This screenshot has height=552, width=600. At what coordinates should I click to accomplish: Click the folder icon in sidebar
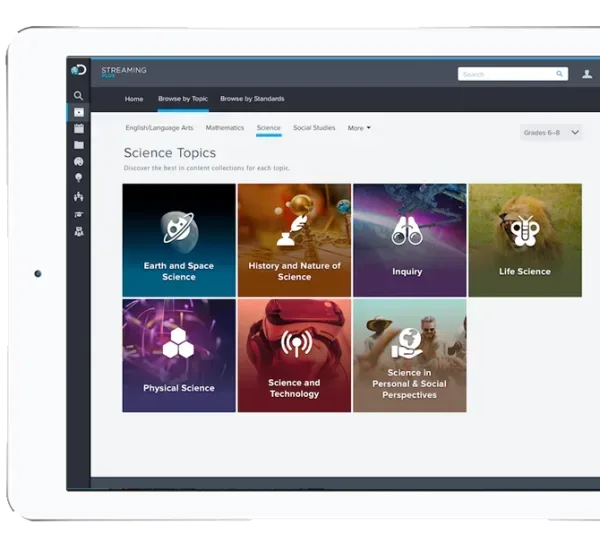[x=79, y=145]
